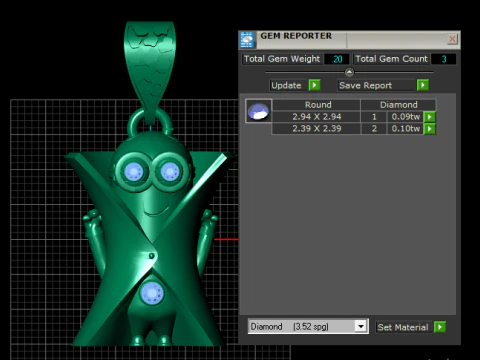Viewport: 480px width, 360px height.
Task: Click the Total Gem Weight label
Action: 282,59
